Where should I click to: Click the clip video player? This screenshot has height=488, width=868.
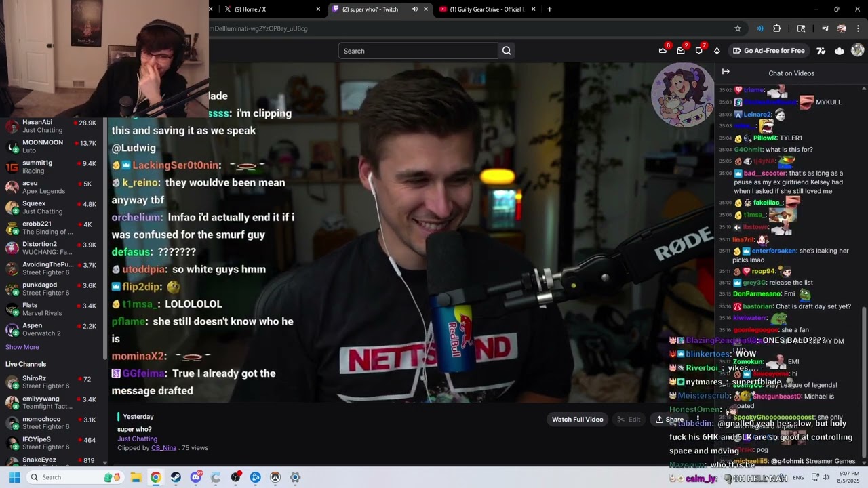[411, 233]
